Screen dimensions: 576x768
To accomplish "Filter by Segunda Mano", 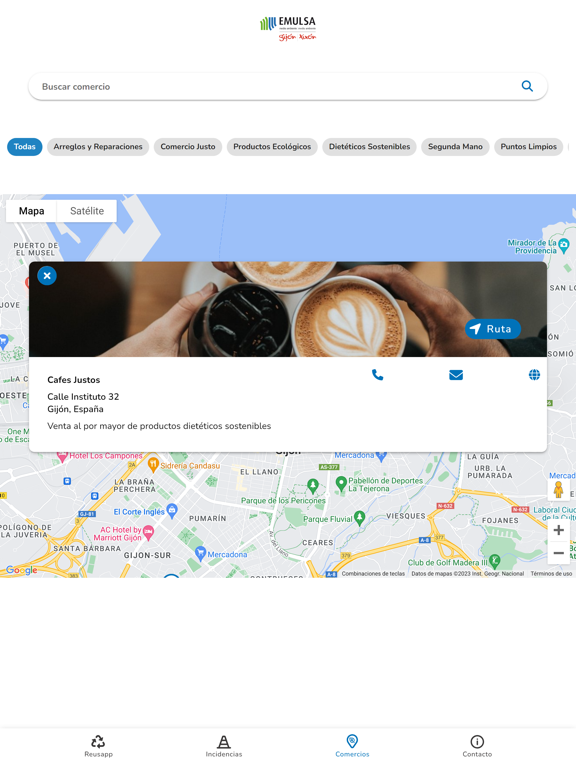I will click(x=455, y=146).
